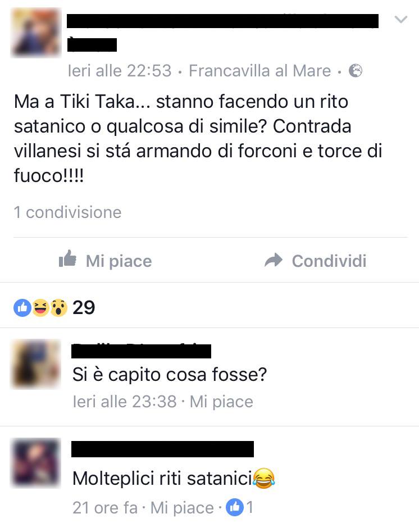Like the 'Molteplici riti satanici' comment
Image resolution: width=419 pixels, height=532 pixels.
click(x=182, y=508)
